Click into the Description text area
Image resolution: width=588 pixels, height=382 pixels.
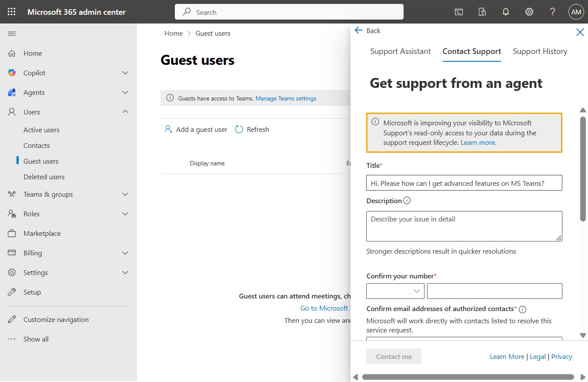point(464,226)
